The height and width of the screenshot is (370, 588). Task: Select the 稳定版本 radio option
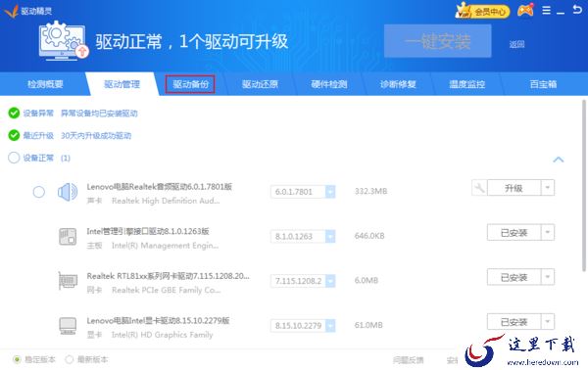coord(17,359)
